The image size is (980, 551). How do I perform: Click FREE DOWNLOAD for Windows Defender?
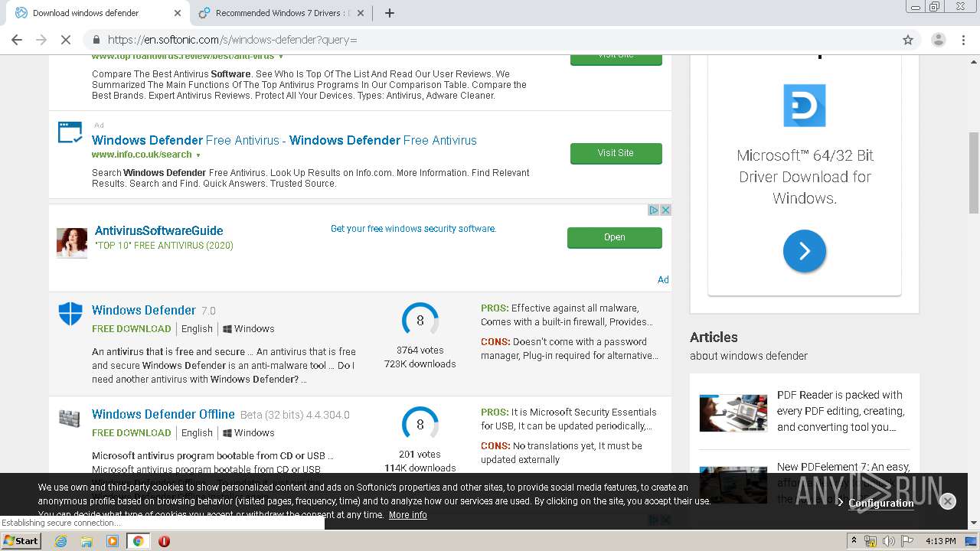(132, 328)
